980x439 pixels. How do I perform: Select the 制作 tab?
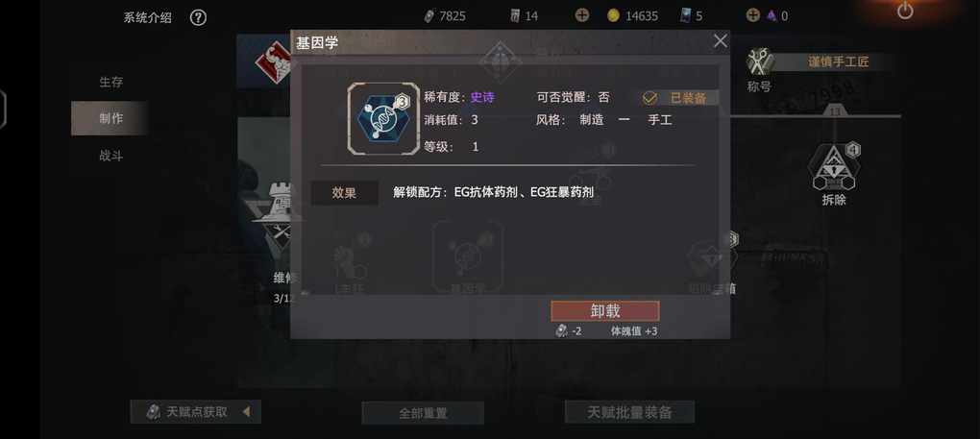(x=110, y=118)
